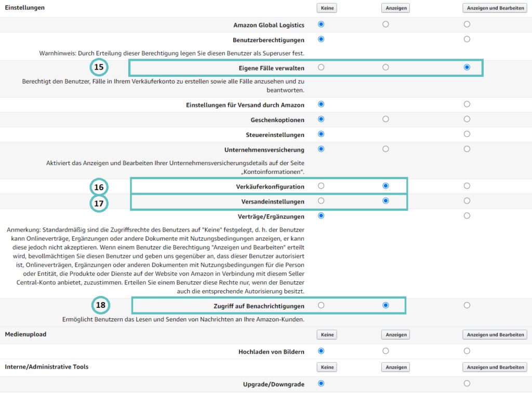The height and width of the screenshot is (393, 532).
Task: Select Keine for Steuereinstellungen
Action: 321,134
